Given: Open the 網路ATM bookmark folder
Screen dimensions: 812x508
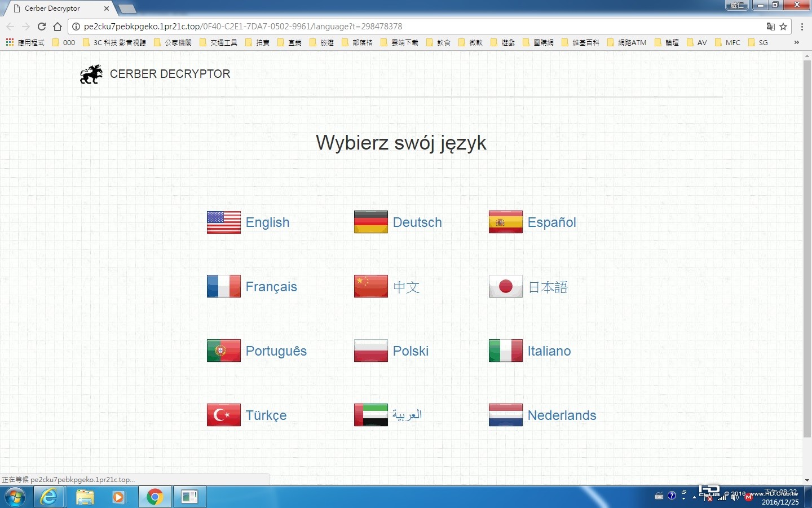Looking at the screenshot, I should tap(627, 42).
